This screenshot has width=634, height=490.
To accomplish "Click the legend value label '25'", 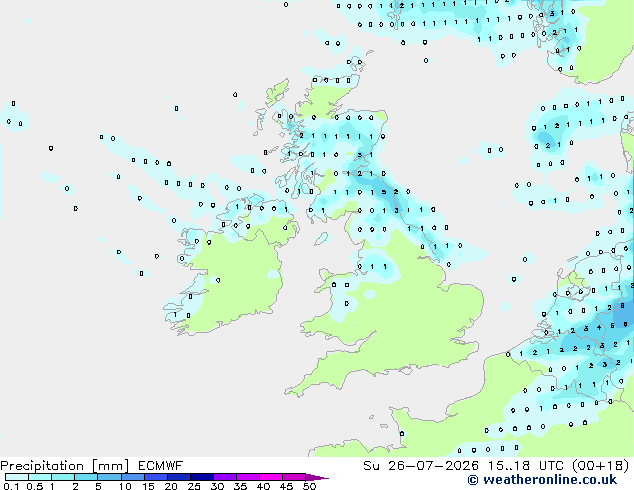I will (x=194, y=486).
